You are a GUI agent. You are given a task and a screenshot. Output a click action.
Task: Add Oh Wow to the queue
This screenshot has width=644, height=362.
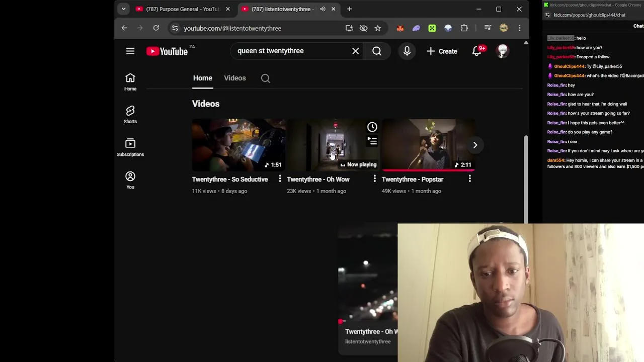pyautogui.click(x=372, y=141)
